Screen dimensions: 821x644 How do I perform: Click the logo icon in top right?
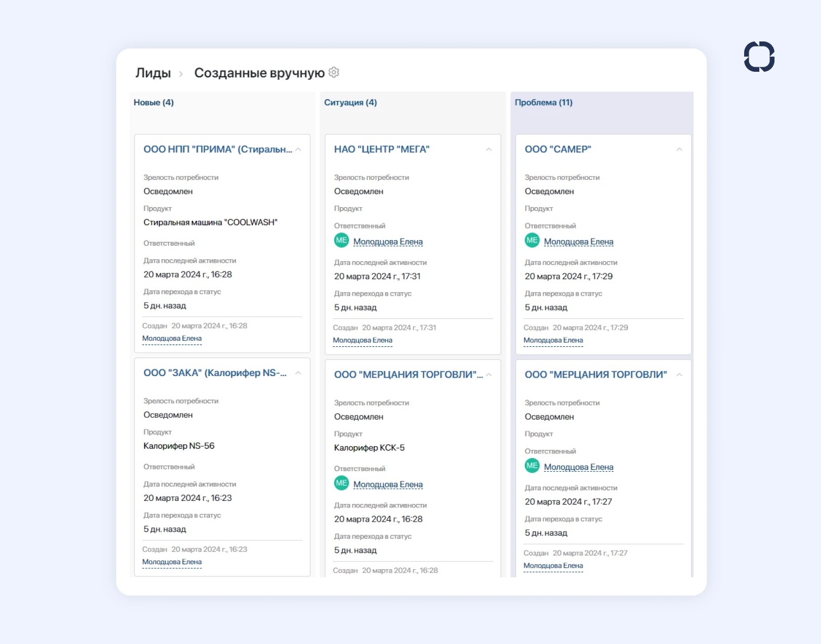pyautogui.click(x=759, y=57)
